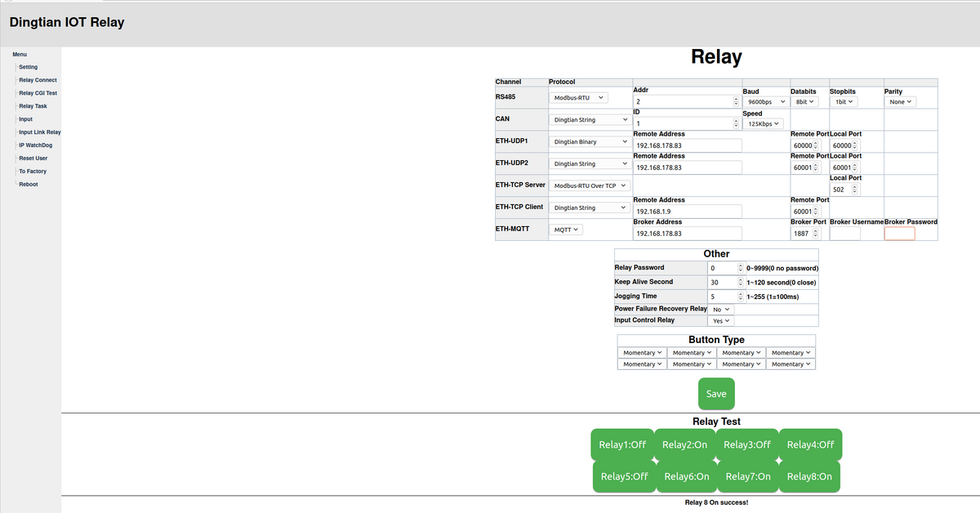Screen dimensions: 980x513
Task: Switch the Relay7:On test button
Action: 748,476
